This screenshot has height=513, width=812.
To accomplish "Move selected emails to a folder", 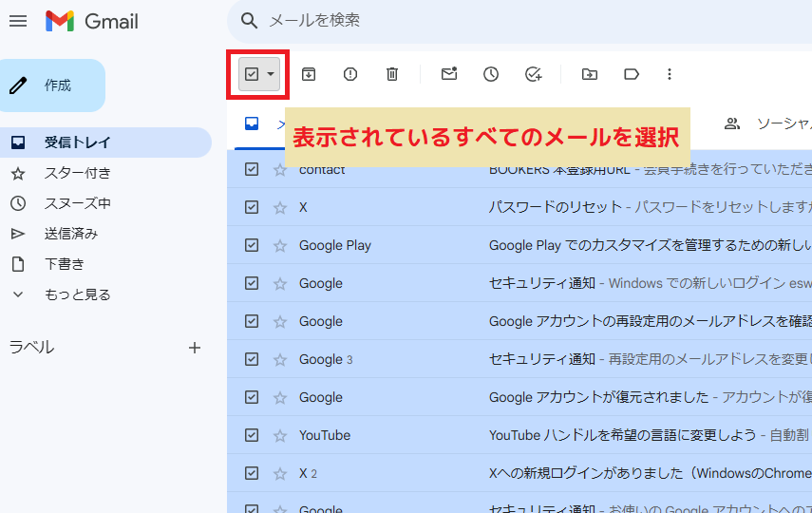I will (590, 74).
